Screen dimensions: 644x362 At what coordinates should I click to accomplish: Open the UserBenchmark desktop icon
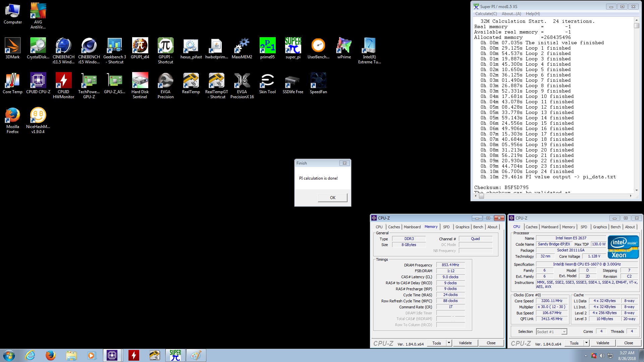[318, 49]
